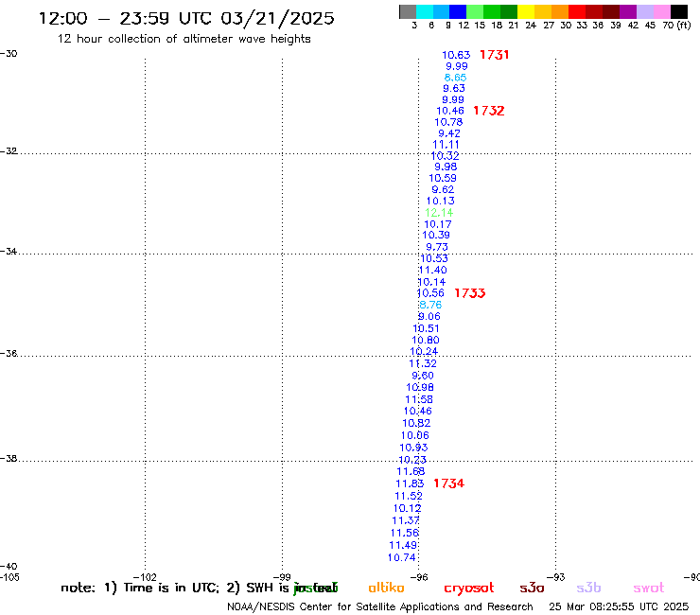Select the wave height value 9.73

(x=437, y=247)
